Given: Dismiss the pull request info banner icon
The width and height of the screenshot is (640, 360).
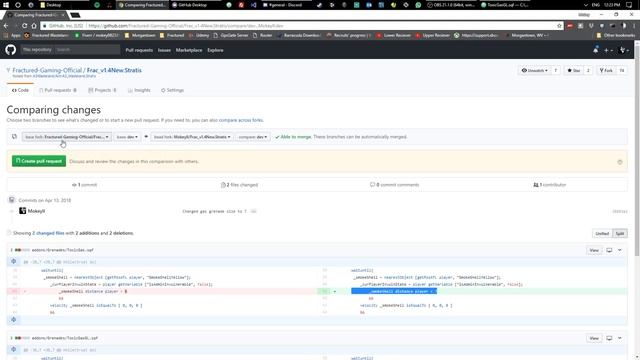Looking at the screenshot, I should click(x=620, y=162).
